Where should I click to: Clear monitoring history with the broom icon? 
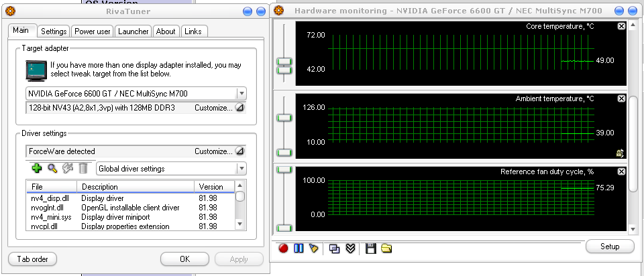tap(314, 248)
